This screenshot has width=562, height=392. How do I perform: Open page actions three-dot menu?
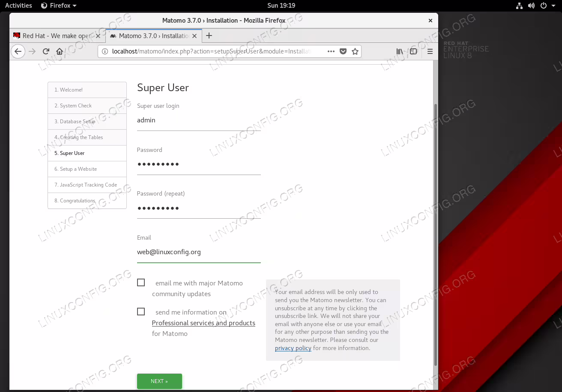[x=331, y=51]
